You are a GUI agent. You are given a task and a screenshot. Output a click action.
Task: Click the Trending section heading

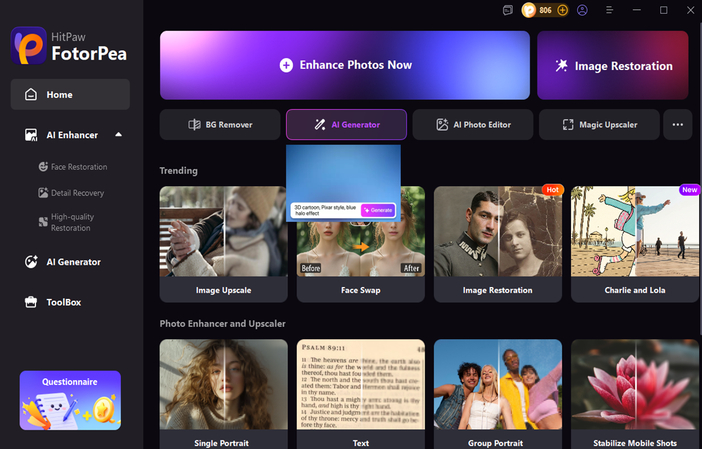[x=179, y=171]
